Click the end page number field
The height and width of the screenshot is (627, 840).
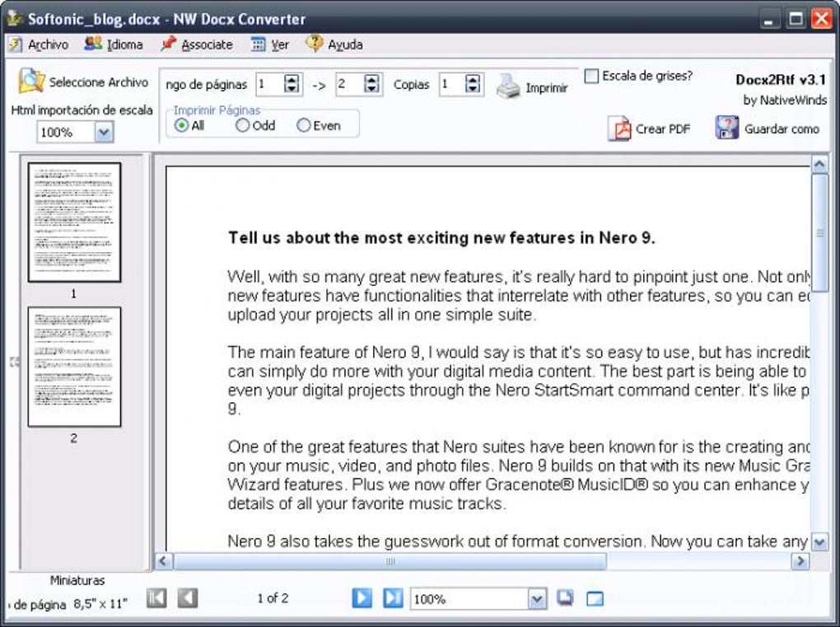350,84
